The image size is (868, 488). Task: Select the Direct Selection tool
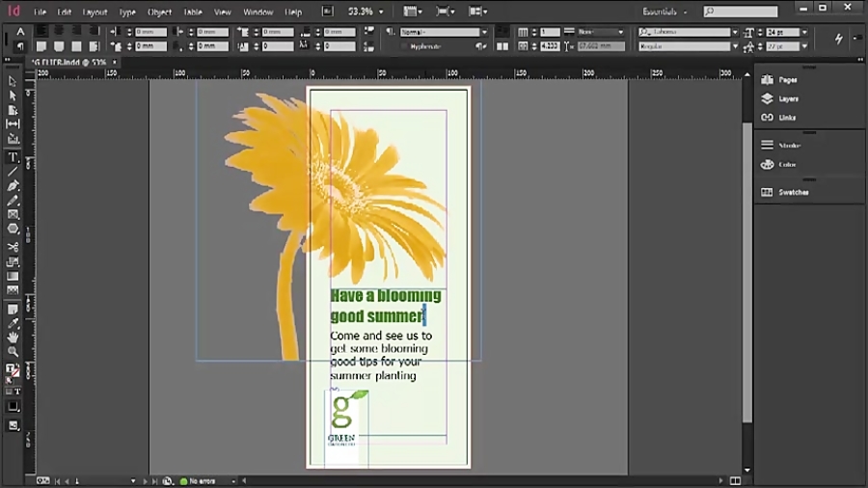[x=13, y=95]
